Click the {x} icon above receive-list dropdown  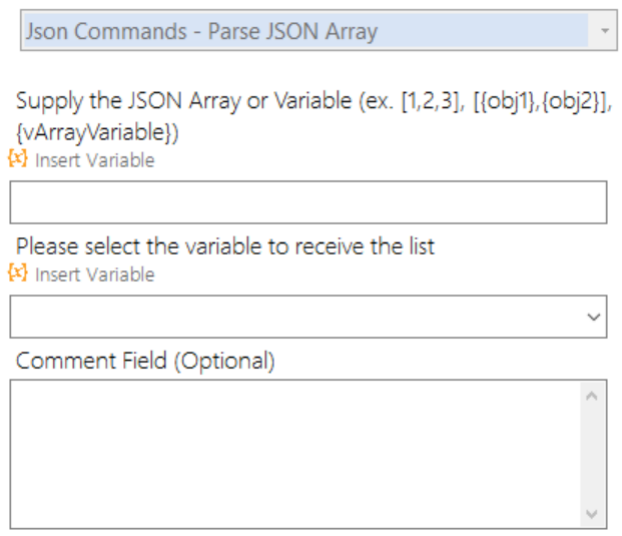[17, 272]
